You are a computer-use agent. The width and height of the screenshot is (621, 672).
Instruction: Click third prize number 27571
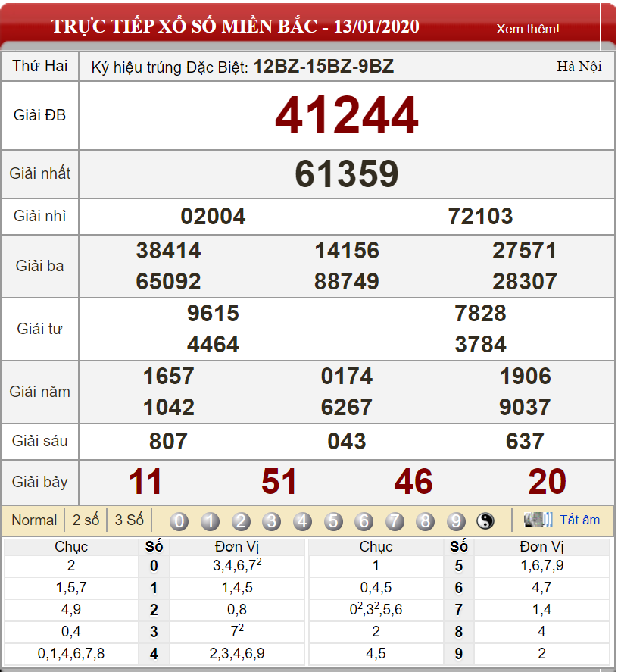pos(525,250)
